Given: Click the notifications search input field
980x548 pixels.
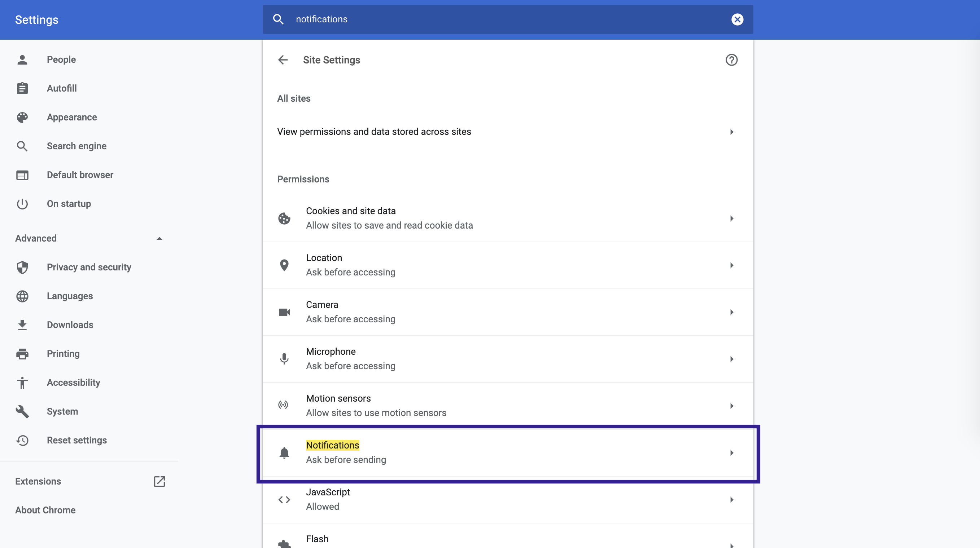Looking at the screenshot, I should [x=507, y=19].
